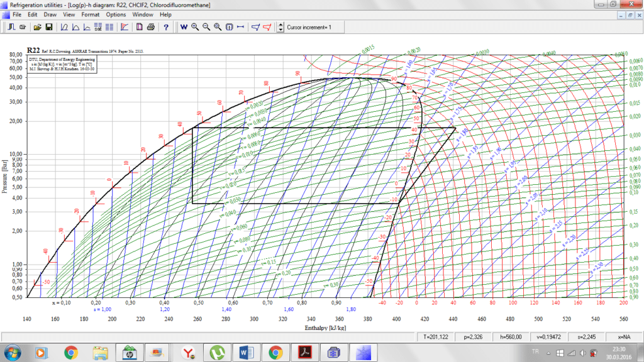Increase the cursor increment with up arrow
644x362 pixels.
280,25
